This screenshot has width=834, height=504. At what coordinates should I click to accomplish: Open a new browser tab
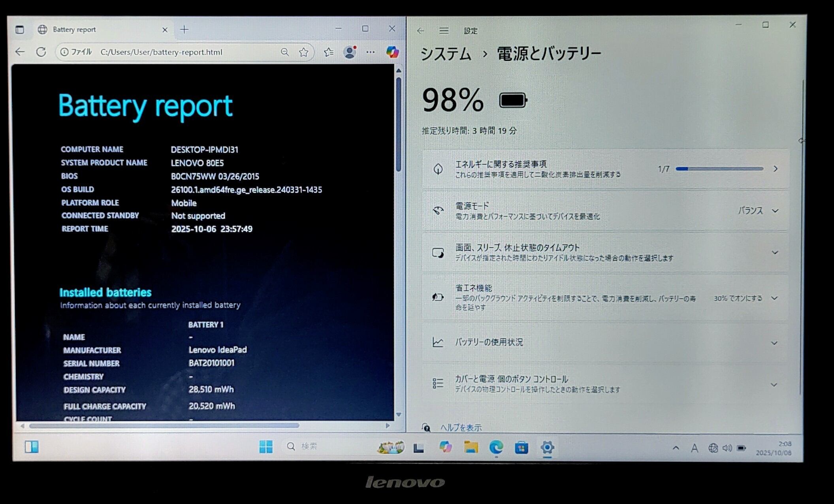184,30
